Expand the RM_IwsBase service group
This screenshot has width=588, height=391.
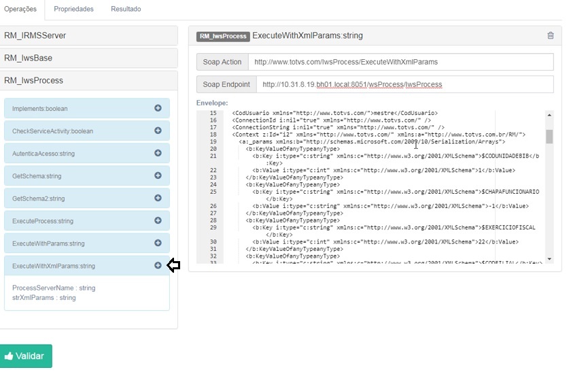point(88,58)
